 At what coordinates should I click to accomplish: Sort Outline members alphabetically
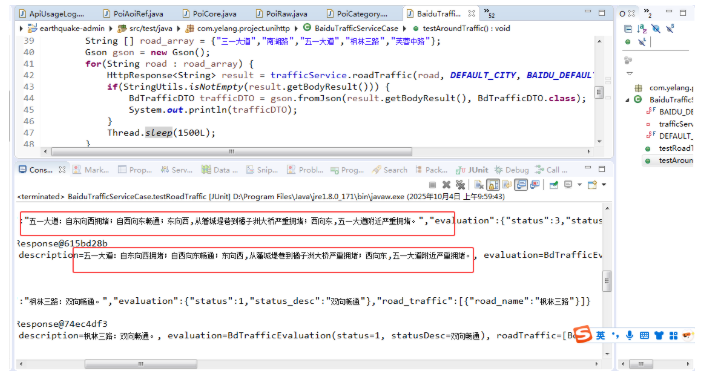point(642,29)
